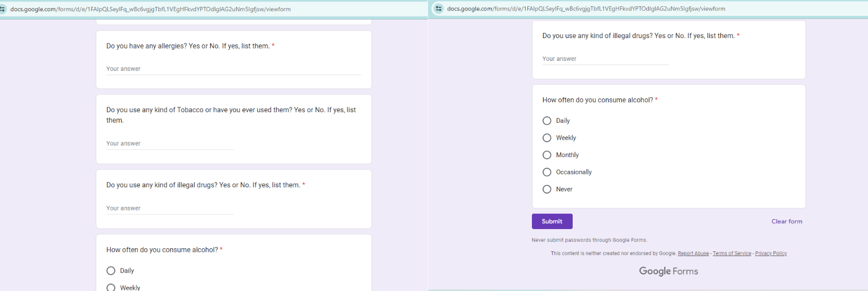The width and height of the screenshot is (868, 291).
Task: Select the Occasionally radio button
Action: pyautogui.click(x=547, y=172)
